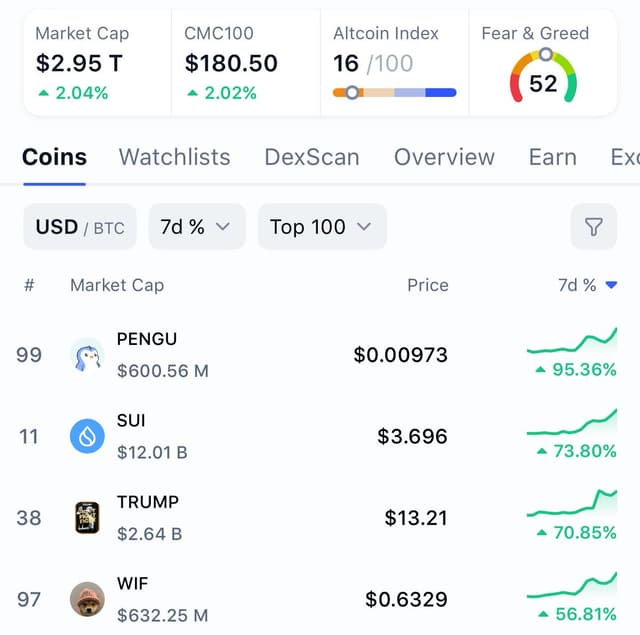The height and width of the screenshot is (635, 640).
Task: Open the TRUMP price $13.21 row
Action: (x=320, y=517)
